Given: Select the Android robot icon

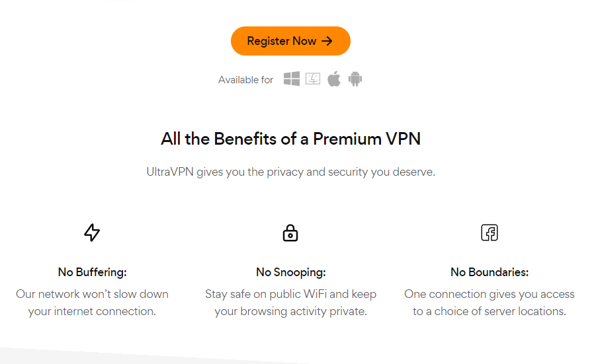Looking at the screenshot, I should pos(355,79).
